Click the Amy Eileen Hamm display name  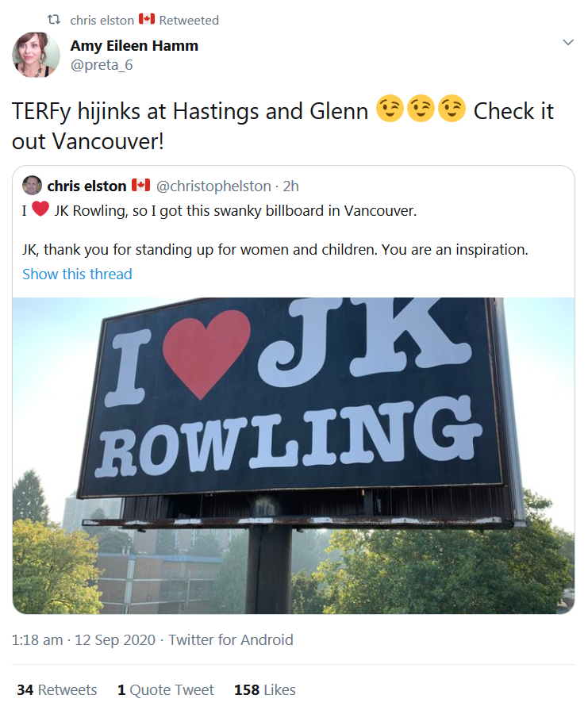tap(134, 45)
